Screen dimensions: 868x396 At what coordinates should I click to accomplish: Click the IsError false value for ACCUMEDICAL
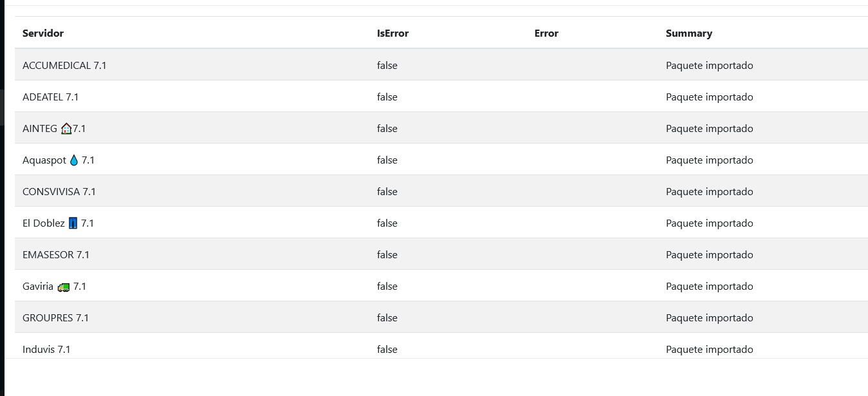point(387,66)
